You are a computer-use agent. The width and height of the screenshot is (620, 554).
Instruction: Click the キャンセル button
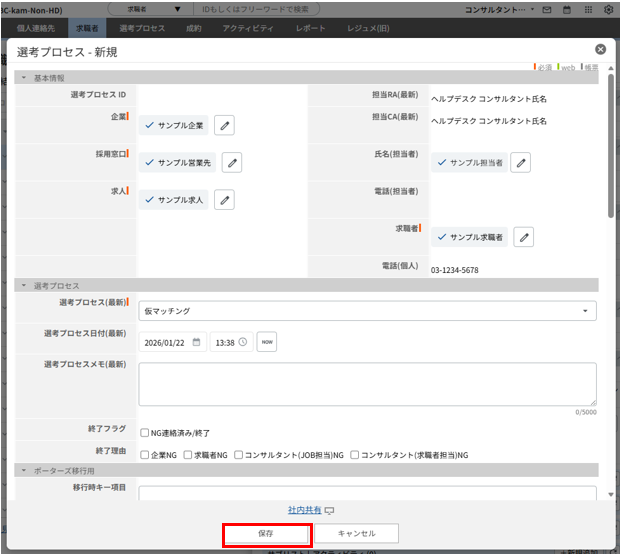pyautogui.click(x=356, y=533)
